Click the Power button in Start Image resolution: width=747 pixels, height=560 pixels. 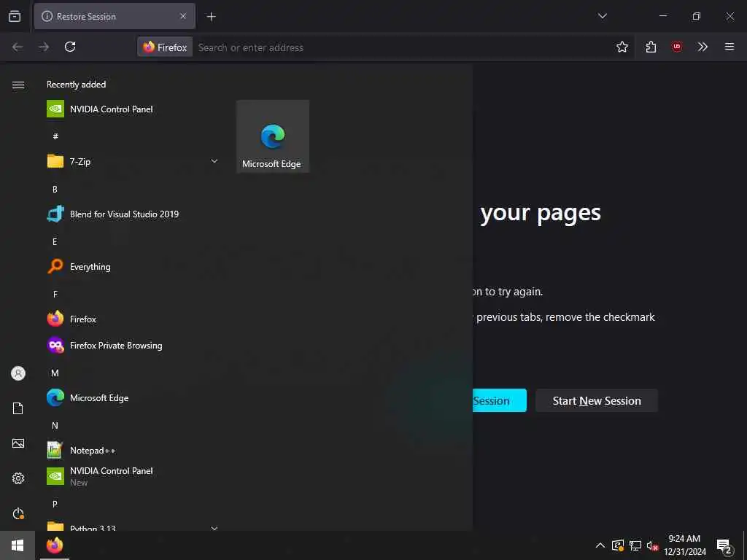coord(18,514)
